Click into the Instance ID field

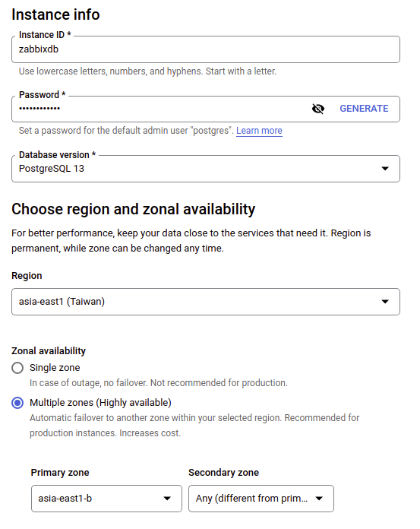206,49
